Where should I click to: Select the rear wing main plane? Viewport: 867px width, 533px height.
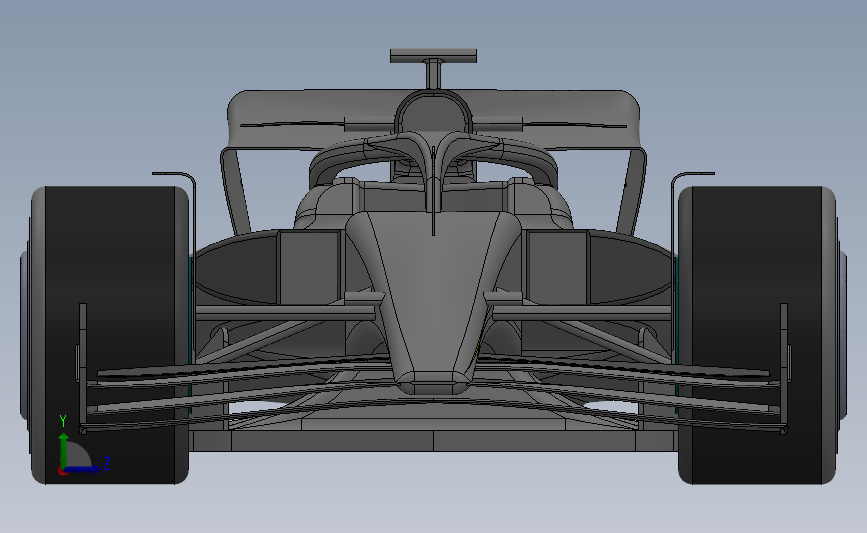(x=434, y=118)
